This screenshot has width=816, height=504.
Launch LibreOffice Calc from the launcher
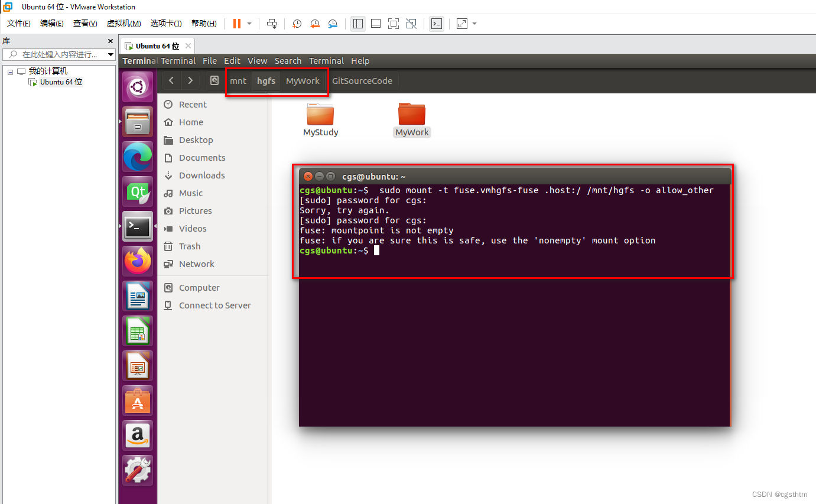tap(137, 331)
